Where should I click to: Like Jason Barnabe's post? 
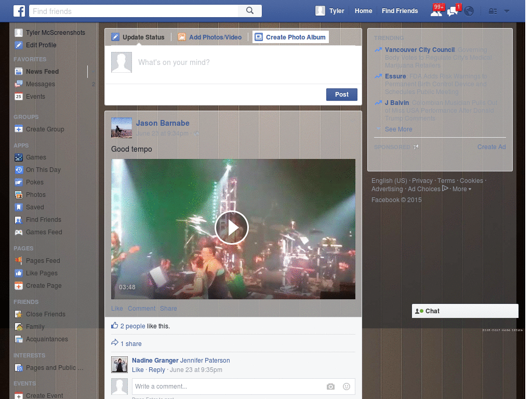point(117,309)
